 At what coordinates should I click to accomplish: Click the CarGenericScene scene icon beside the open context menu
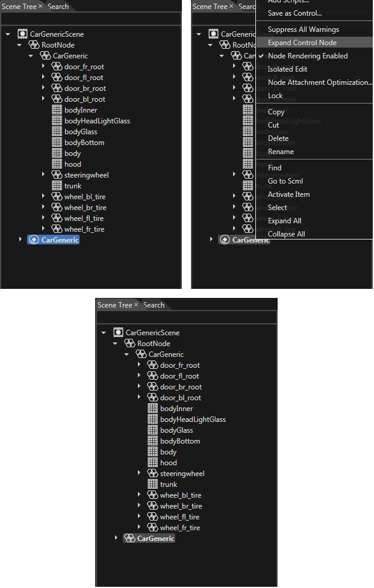pyautogui.click(x=213, y=34)
